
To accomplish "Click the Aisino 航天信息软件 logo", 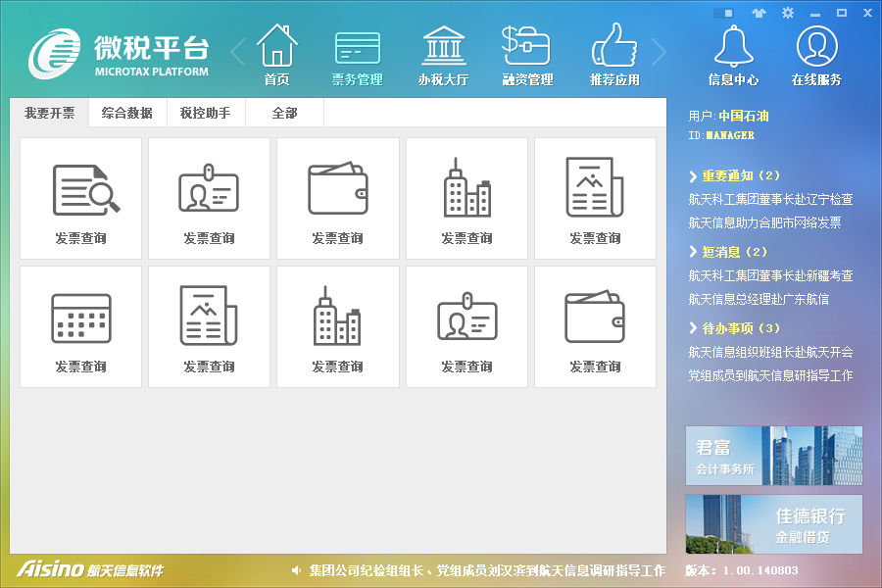I will click(90, 569).
